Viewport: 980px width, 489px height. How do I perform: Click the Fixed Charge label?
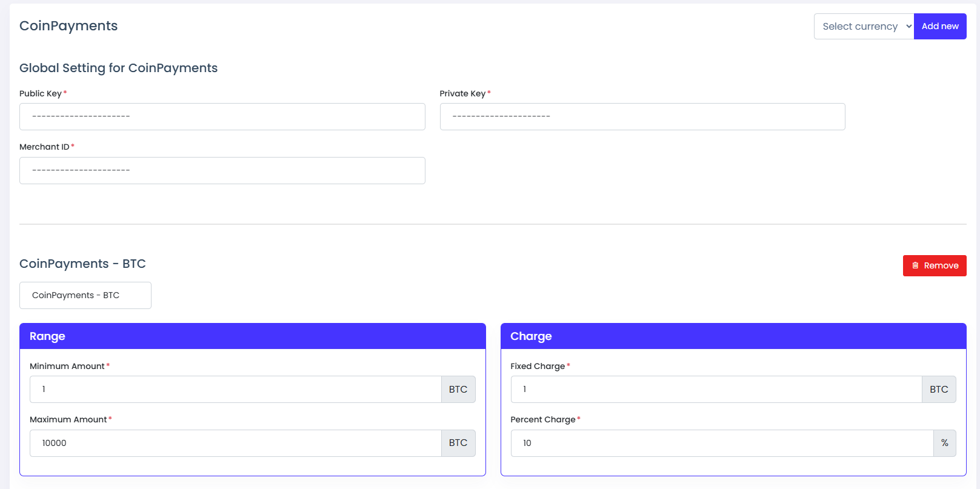538,366
